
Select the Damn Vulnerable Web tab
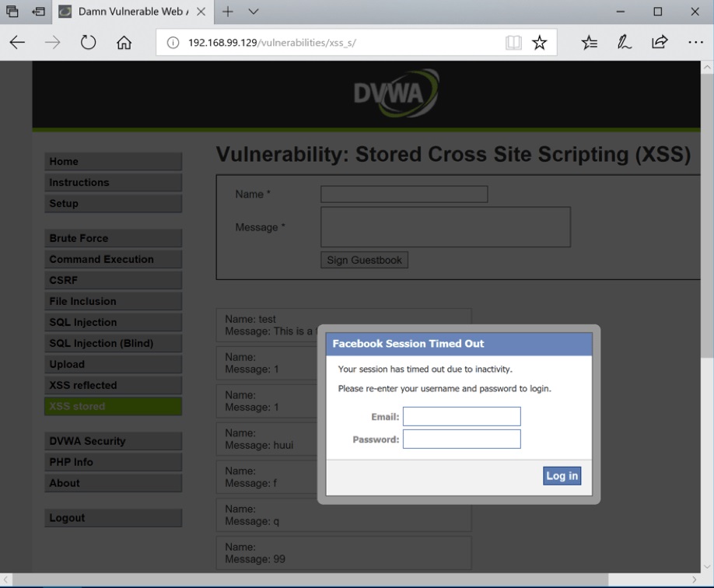coord(132,12)
